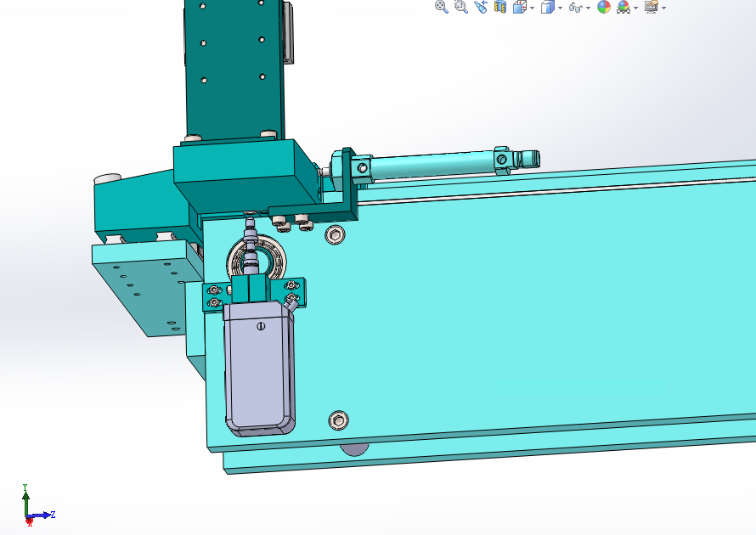The height and width of the screenshot is (535, 756).
Task: Expand the View Settings dropdown arrow
Action: (x=664, y=8)
